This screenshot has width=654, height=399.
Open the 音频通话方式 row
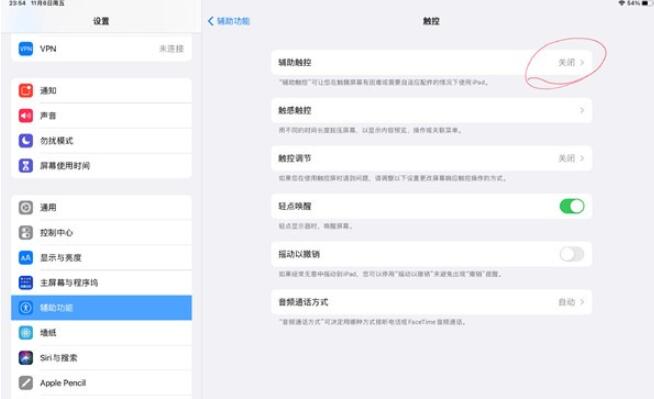click(431, 302)
